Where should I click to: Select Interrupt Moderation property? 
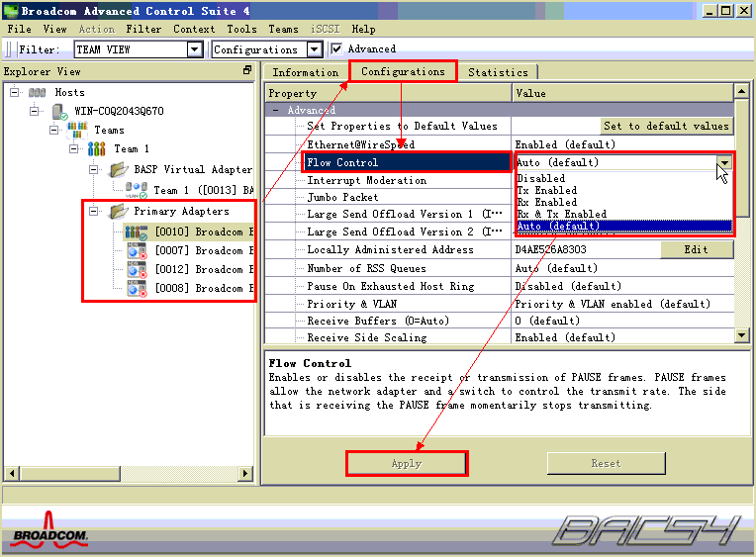[x=366, y=180]
